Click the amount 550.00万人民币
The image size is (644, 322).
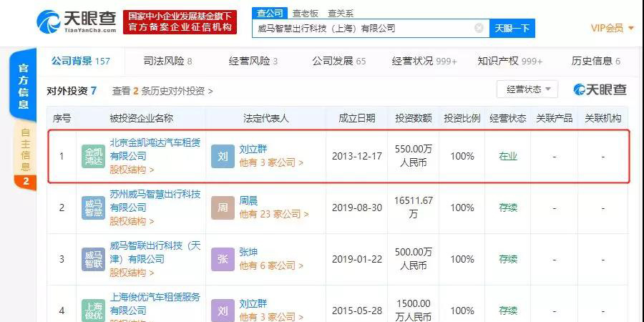click(413, 156)
